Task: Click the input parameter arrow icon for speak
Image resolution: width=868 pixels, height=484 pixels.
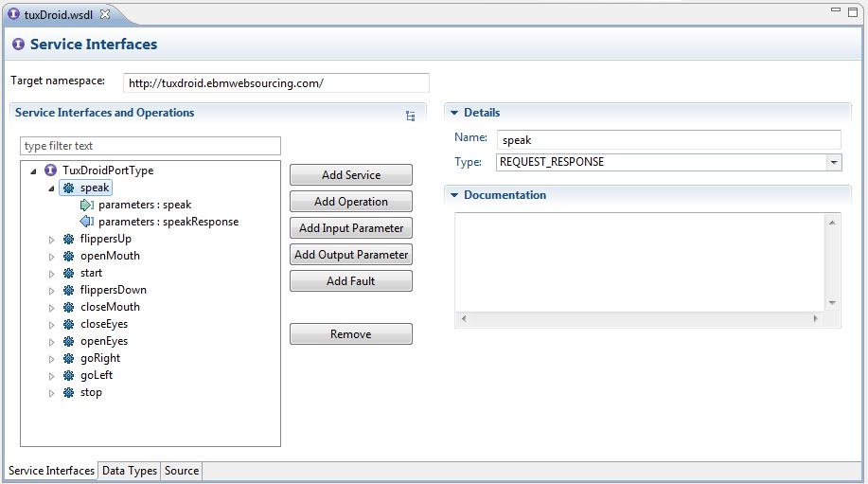Action: (87, 205)
